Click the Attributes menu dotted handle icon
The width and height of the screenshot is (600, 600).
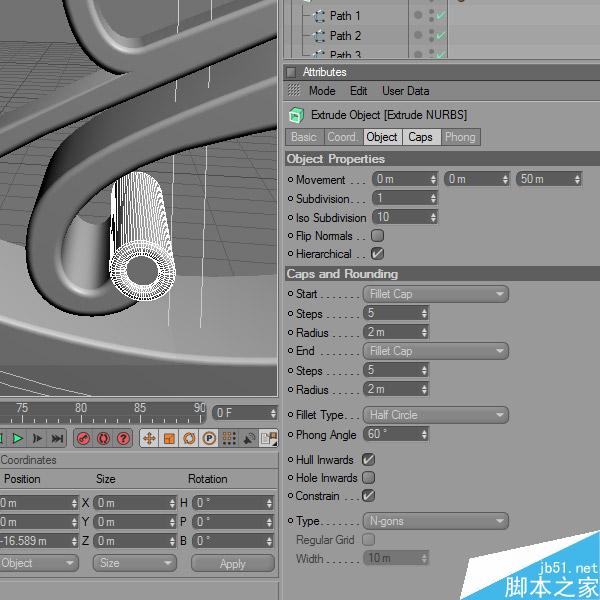click(293, 91)
